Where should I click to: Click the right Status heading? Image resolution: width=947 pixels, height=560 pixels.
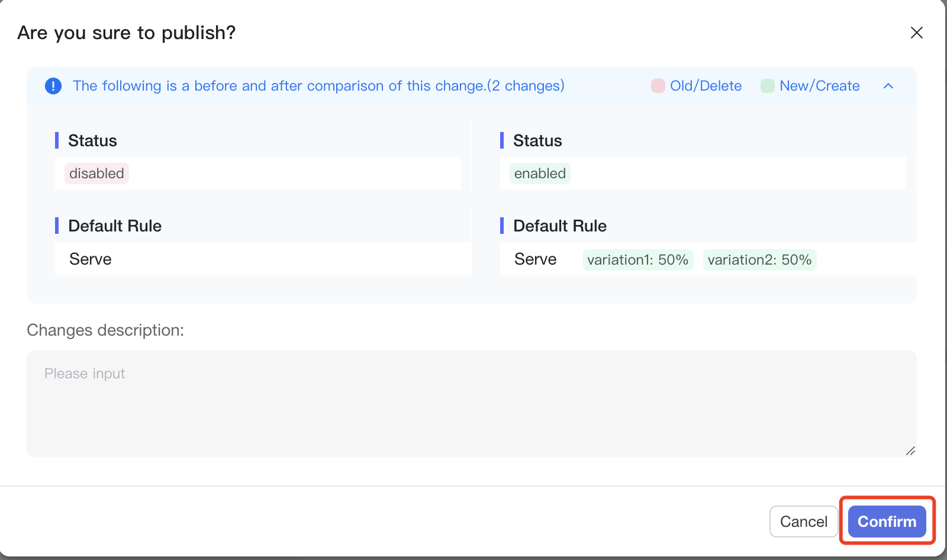pos(537,141)
